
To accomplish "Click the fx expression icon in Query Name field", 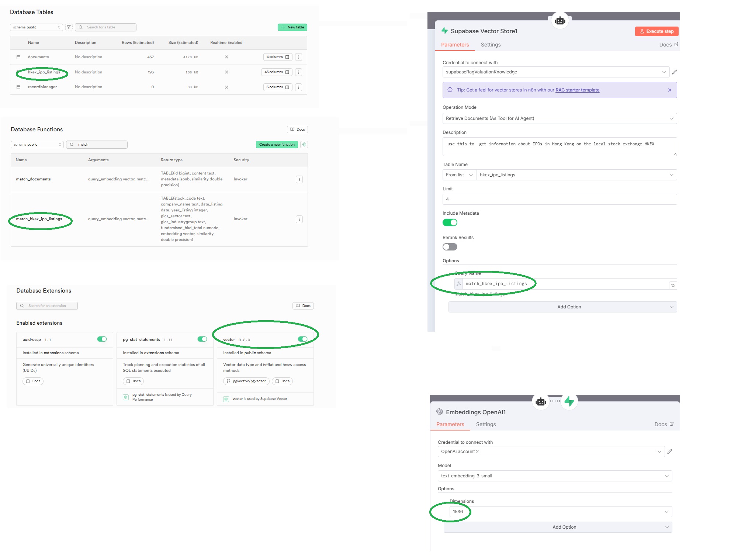I will tap(459, 284).
